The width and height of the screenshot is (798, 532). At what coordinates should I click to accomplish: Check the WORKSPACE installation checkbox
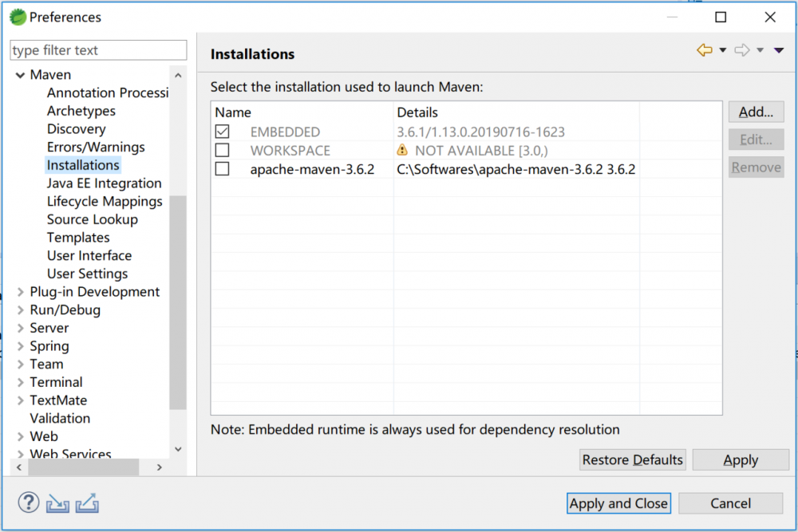pyautogui.click(x=222, y=150)
